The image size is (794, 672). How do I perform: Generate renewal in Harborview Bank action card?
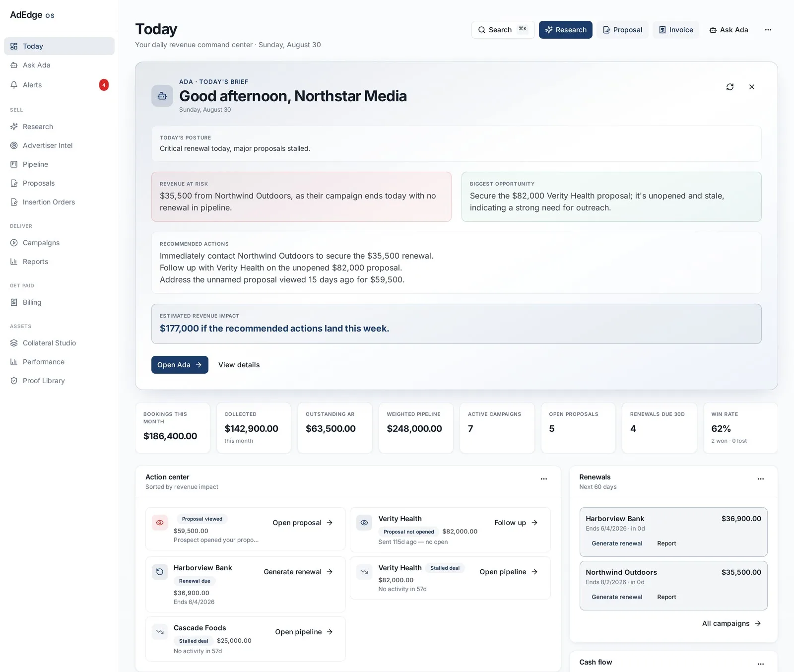(x=298, y=572)
